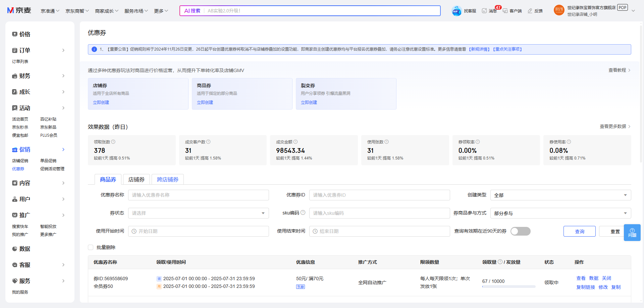
Task: Expand the 订单 sidebar section
Action: click(x=63, y=50)
